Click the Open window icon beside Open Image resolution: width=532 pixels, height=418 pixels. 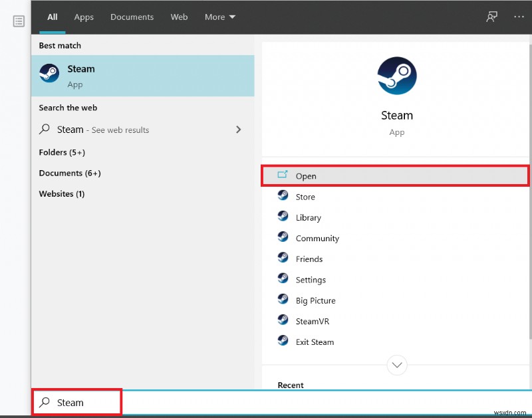(x=283, y=175)
